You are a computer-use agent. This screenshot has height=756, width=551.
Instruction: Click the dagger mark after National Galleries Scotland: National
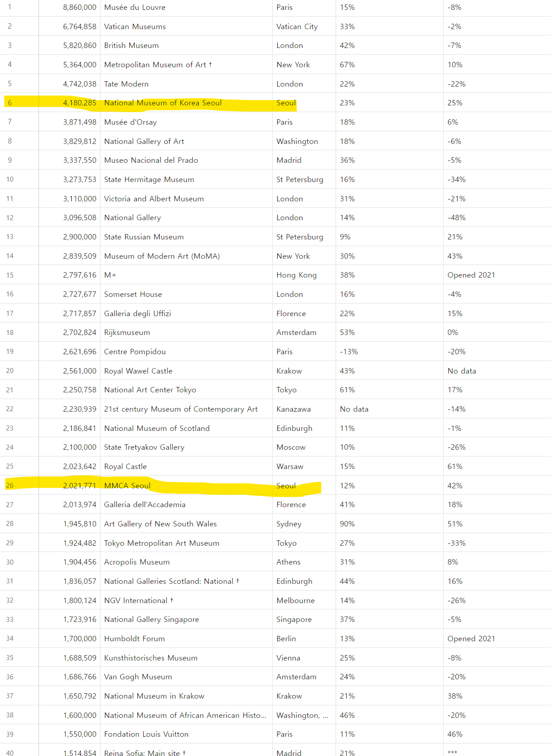237,581
